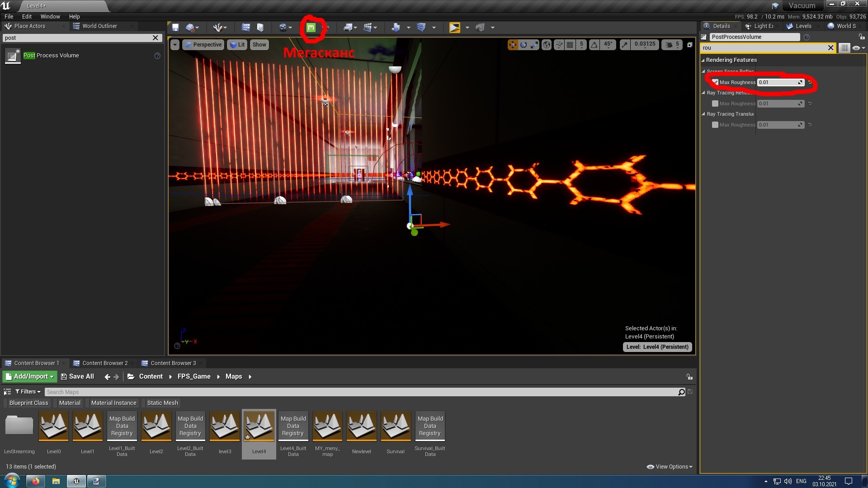This screenshot has height=488, width=868.
Task: Start Play in editor with the Play icon
Action: (455, 28)
